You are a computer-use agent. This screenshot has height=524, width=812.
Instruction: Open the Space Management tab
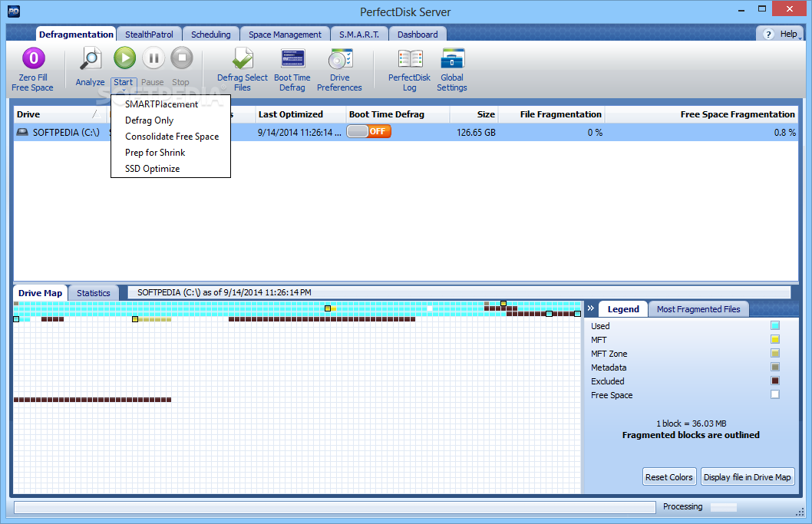(x=285, y=35)
